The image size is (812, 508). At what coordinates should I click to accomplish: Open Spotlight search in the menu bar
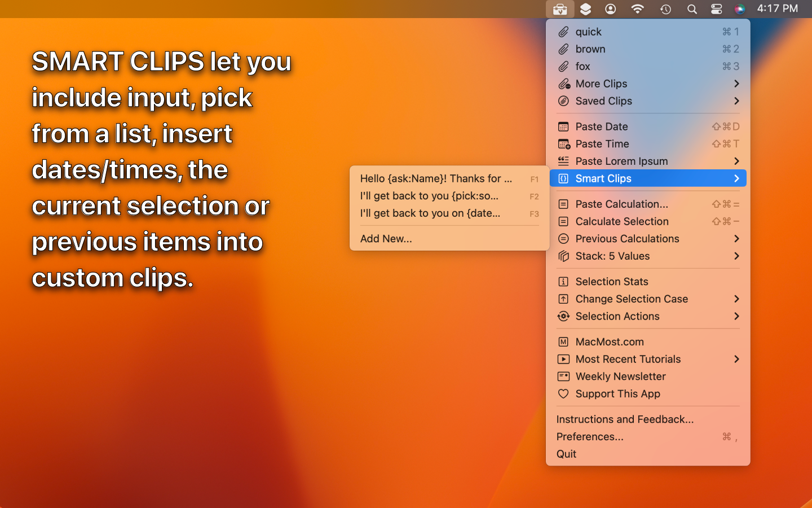(x=692, y=9)
